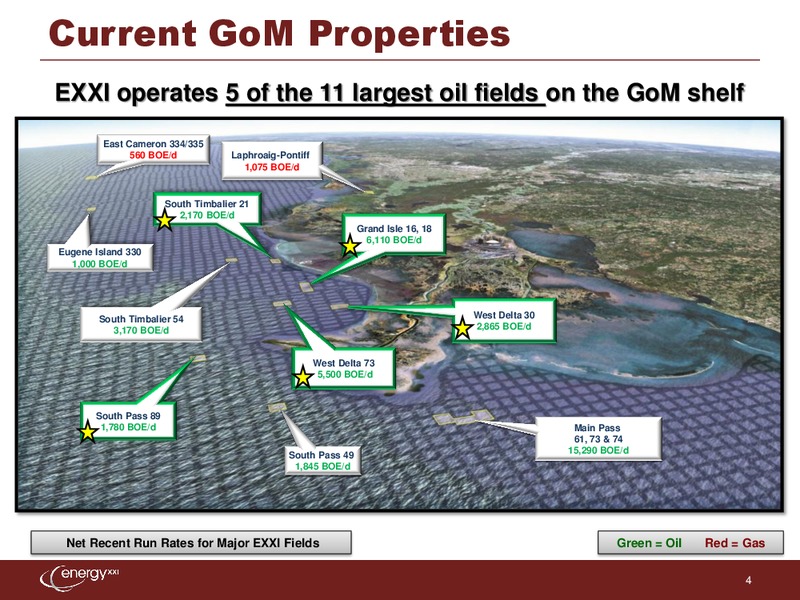800x600 pixels.
Task: Click the Energy XXI logo in footer
Action: click(x=80, y=577)
